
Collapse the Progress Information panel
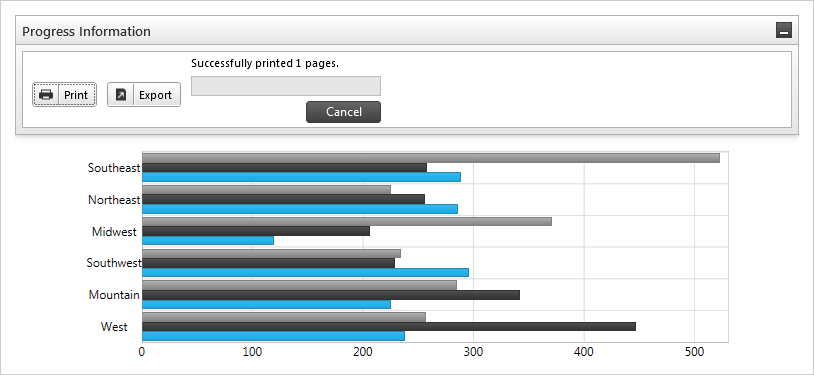(x=784, y=31)
